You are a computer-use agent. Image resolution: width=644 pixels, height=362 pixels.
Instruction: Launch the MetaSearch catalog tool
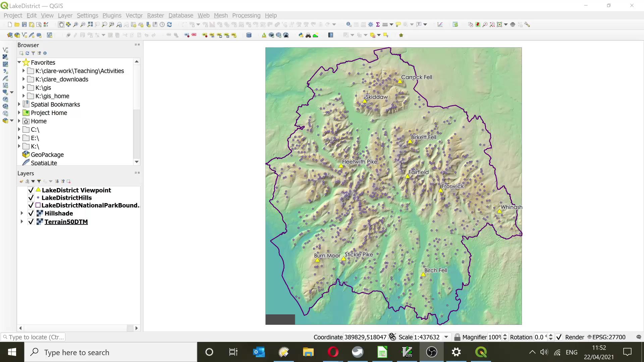286,35
